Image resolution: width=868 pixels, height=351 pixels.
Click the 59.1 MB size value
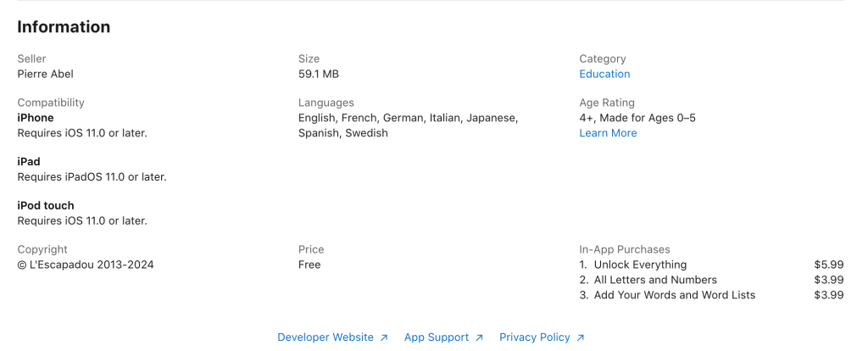[x=319, y=74]
